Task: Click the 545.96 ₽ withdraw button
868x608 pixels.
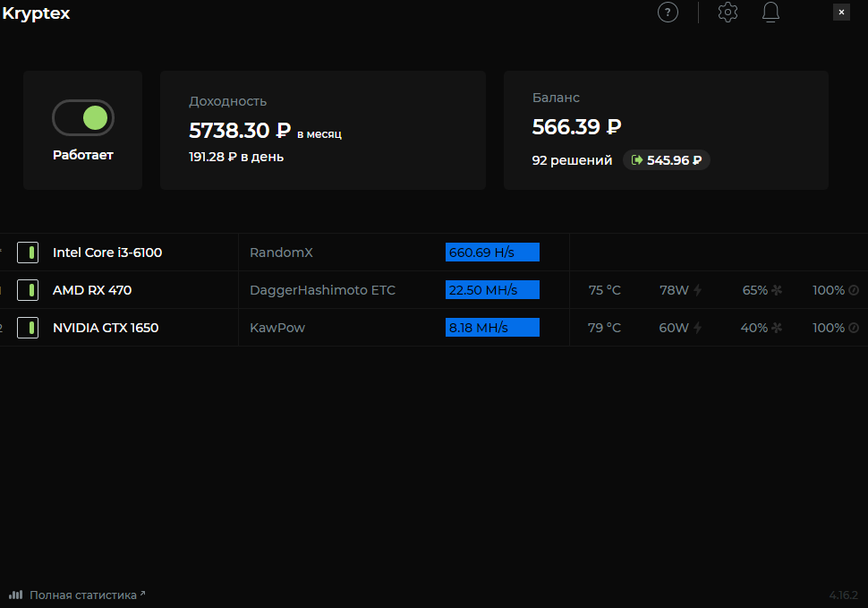Action: pyautogui.click(x=667, y=160)
